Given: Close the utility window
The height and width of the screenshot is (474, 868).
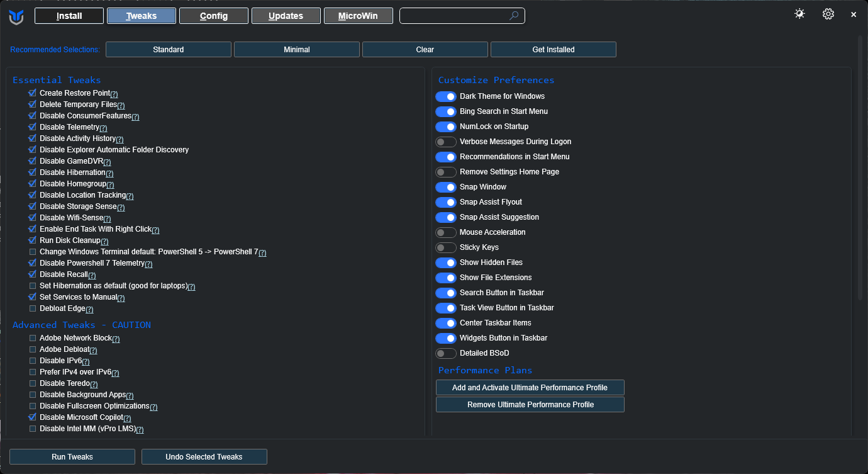Looking at the screenshot, I should pos(854,14).
